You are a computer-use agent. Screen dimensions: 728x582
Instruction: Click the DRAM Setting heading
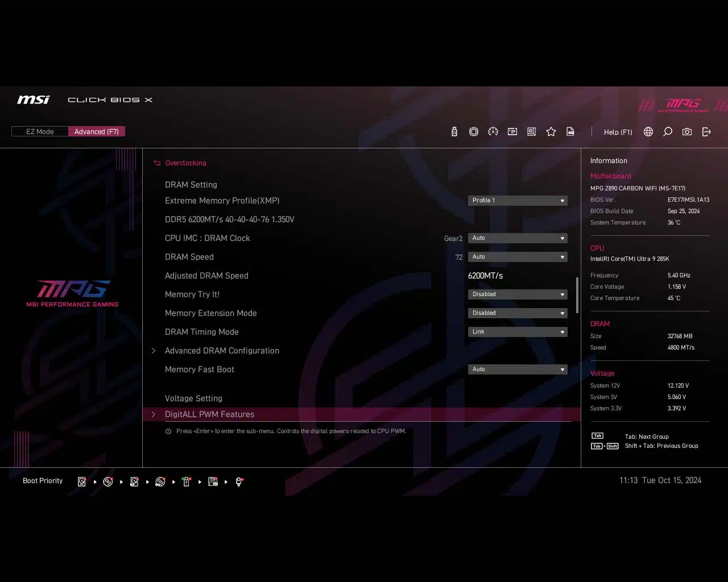point(191,185)
